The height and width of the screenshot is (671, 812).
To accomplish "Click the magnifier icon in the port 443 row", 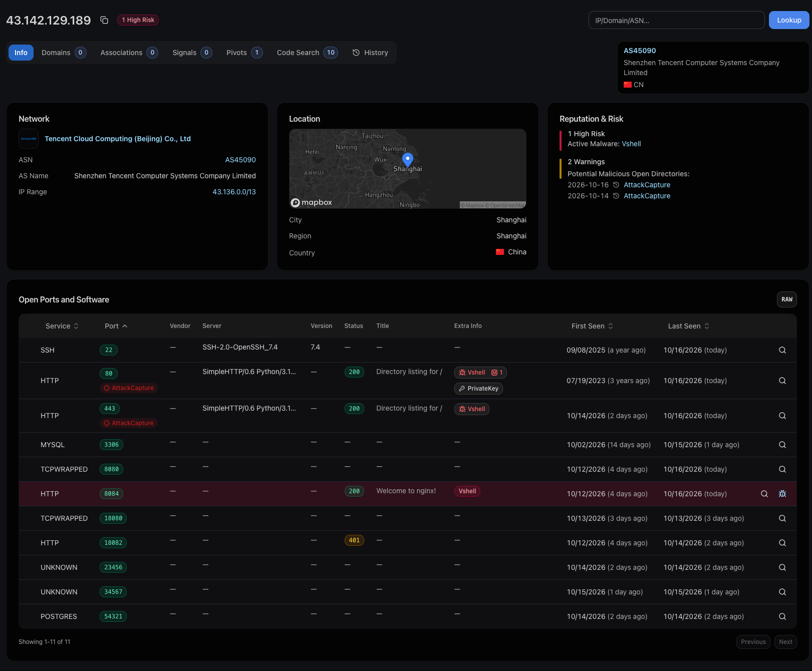I will tap(782, 416).
